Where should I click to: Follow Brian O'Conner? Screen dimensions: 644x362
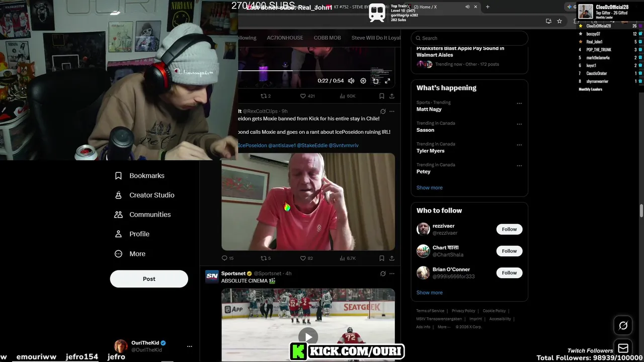point(509,273)
